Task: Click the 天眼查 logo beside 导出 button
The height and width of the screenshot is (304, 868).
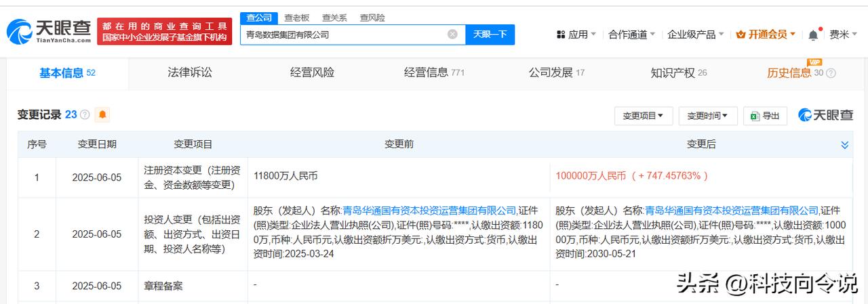Action: [825, 115]
